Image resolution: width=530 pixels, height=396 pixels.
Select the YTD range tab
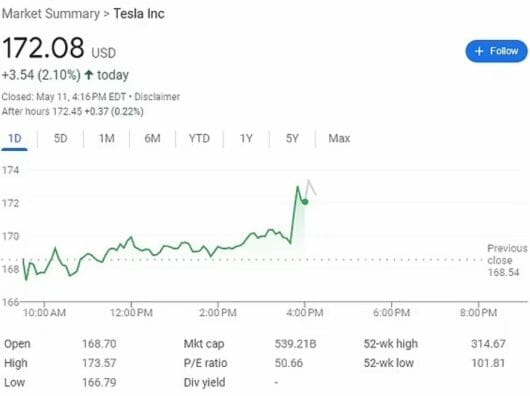199,139
